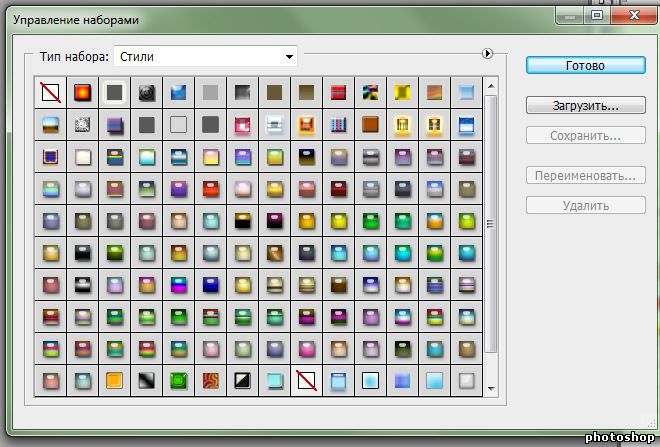Viewport: 660px width, 447px height.
Task: Pick the pure blue glossy button style
Action: 211,285
